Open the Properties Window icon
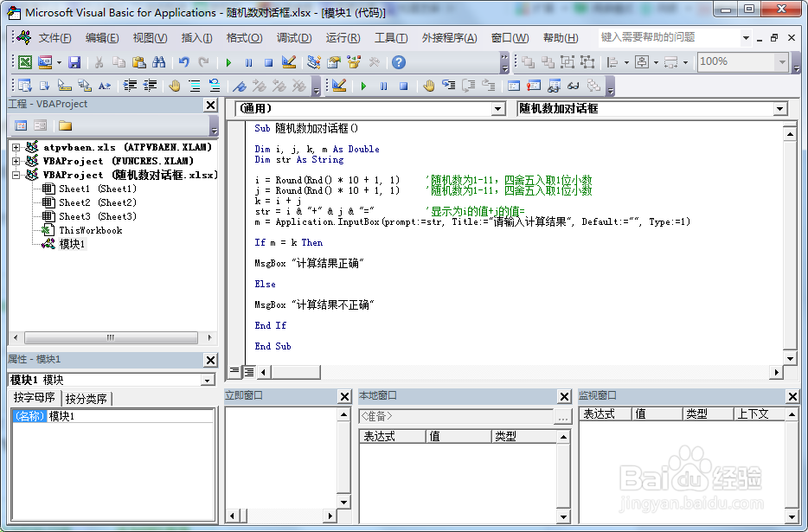This screenshot has width=808, height=532. coord(334,62)
